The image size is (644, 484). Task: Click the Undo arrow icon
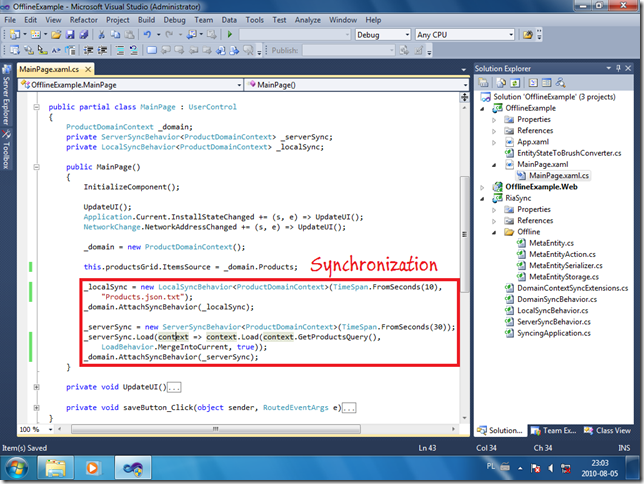tap(147, 35)
